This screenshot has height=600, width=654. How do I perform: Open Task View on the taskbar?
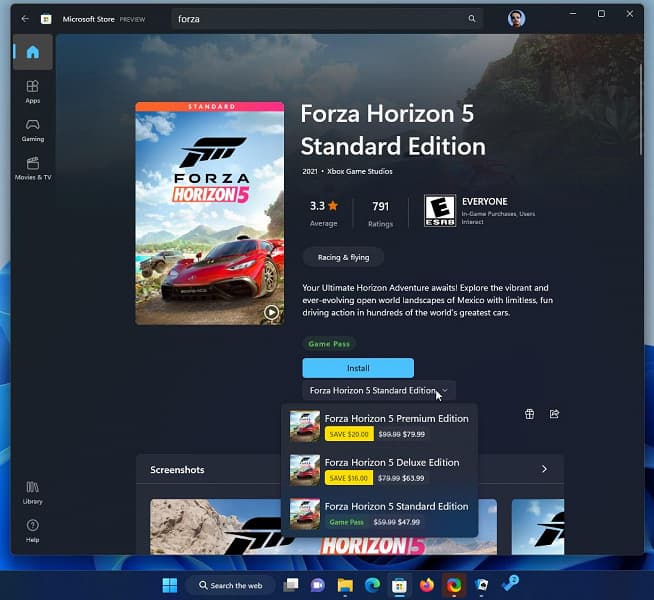tap(291, 585)
